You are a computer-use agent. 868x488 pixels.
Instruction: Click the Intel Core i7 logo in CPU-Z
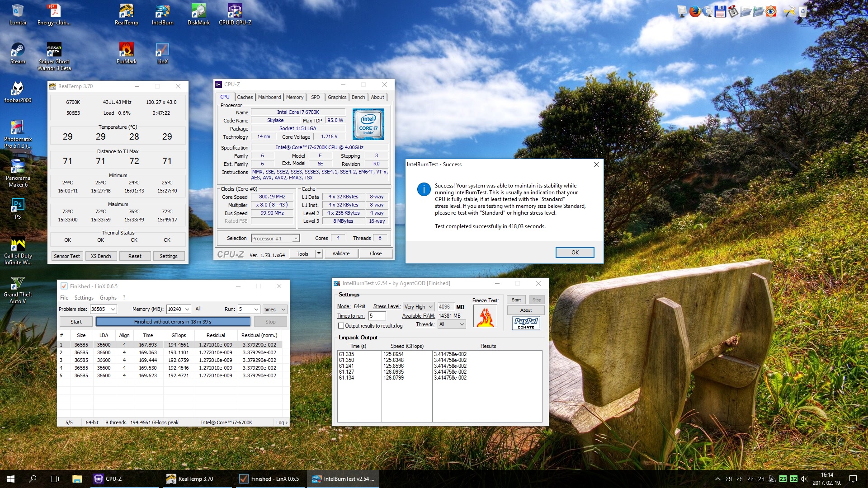pos(368,124)
